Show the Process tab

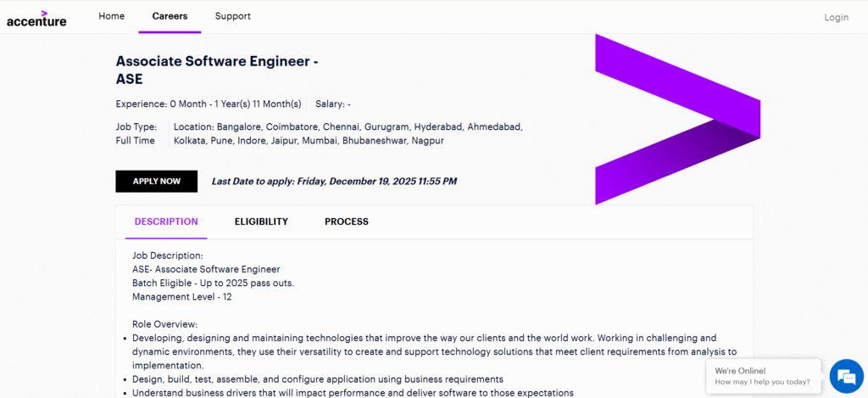346,221
